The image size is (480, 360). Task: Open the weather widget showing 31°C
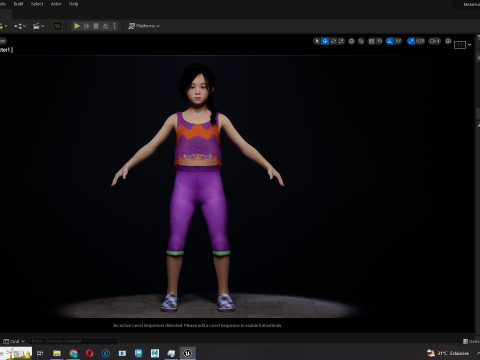(448, 353)
